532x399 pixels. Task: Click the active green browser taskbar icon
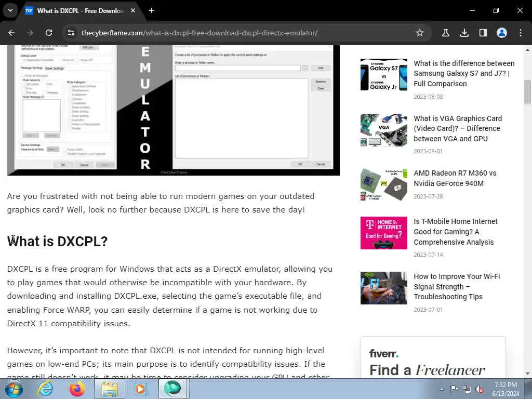coord(172,389)
